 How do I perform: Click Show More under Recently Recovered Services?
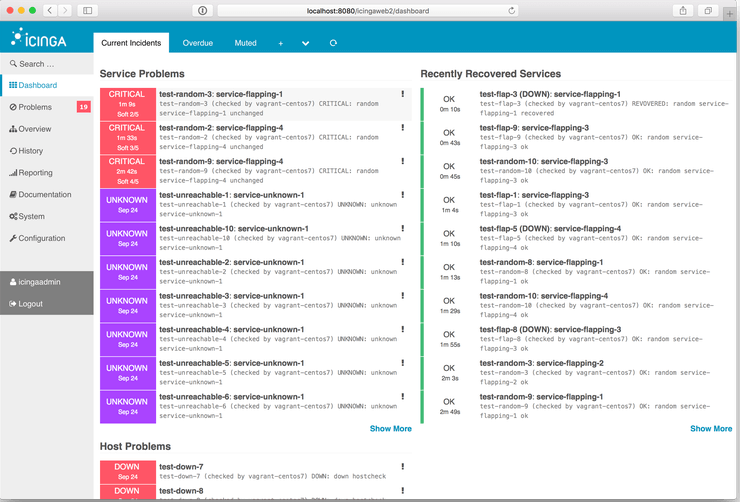tap(711, 428)
